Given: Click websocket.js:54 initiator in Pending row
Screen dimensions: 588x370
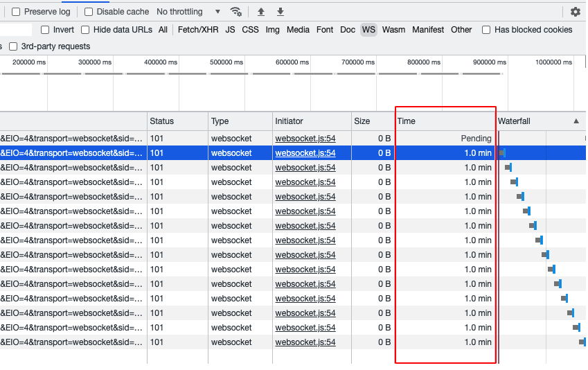Looking at the screenshot, I should (305, 139).
